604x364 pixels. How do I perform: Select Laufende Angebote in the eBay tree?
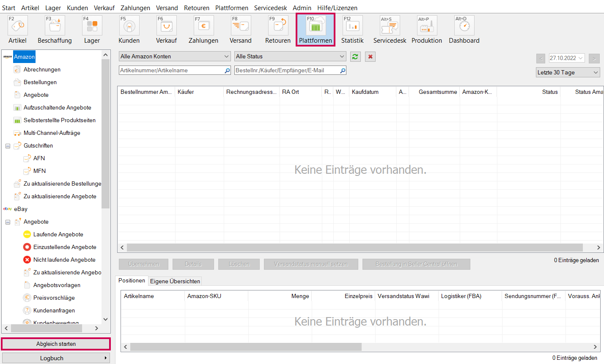point(58,234)
